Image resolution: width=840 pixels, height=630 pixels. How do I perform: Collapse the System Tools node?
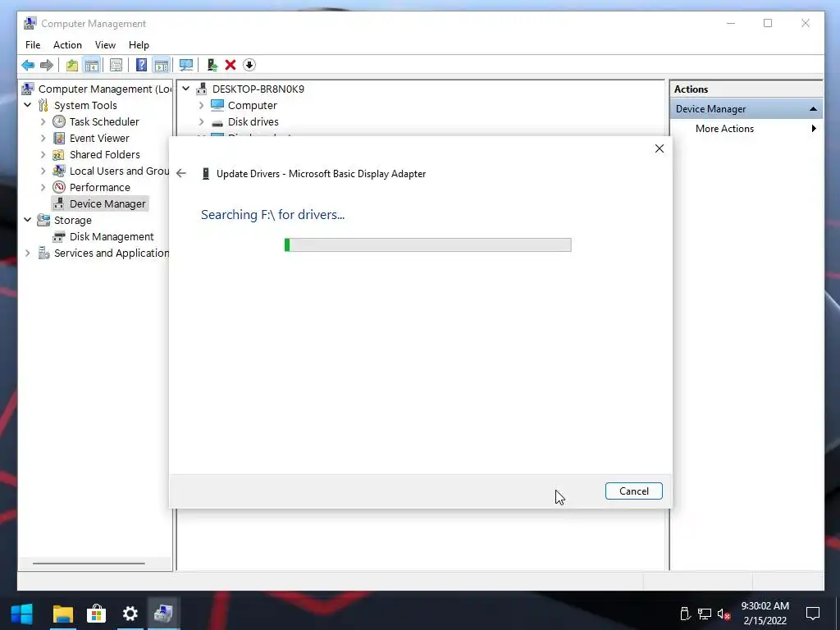click(x=28, y=106)
